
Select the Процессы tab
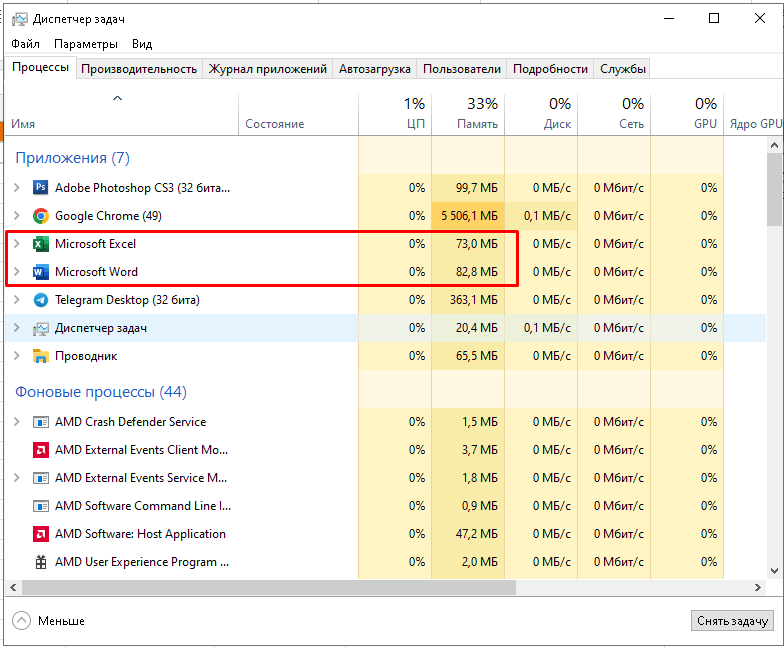click(40, 67)
